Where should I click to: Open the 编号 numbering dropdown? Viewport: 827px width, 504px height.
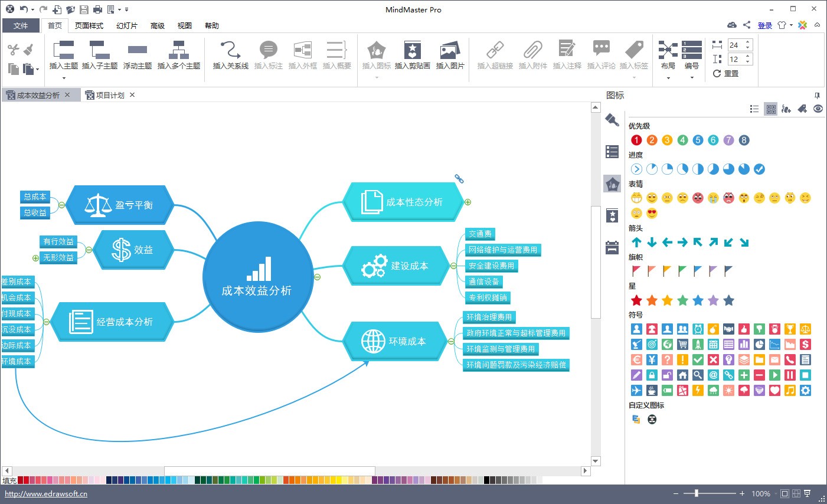[x=692, y=78]
